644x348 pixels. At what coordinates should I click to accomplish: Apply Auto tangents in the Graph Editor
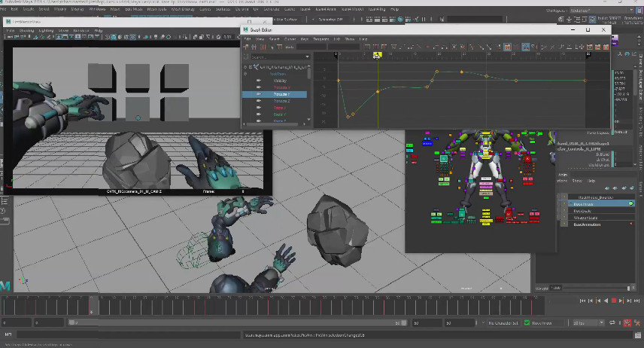(394, 47)
